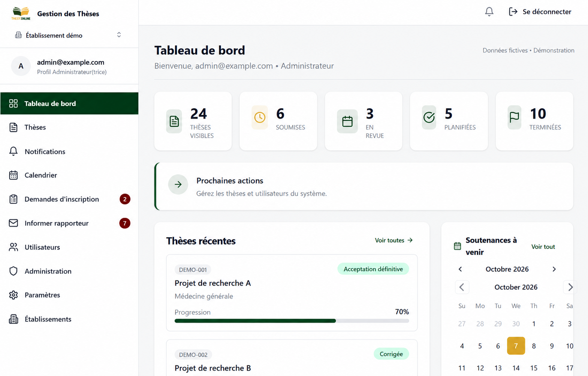Click the Demandes d'inscription clipboard icon
The image size is (588, 376).
(x=13, y=199)
